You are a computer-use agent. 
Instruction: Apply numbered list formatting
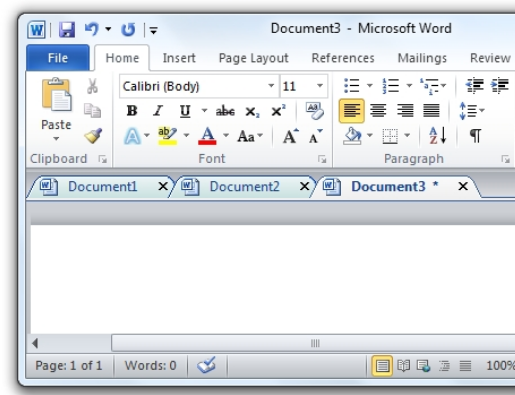click(x=391, y=86)
